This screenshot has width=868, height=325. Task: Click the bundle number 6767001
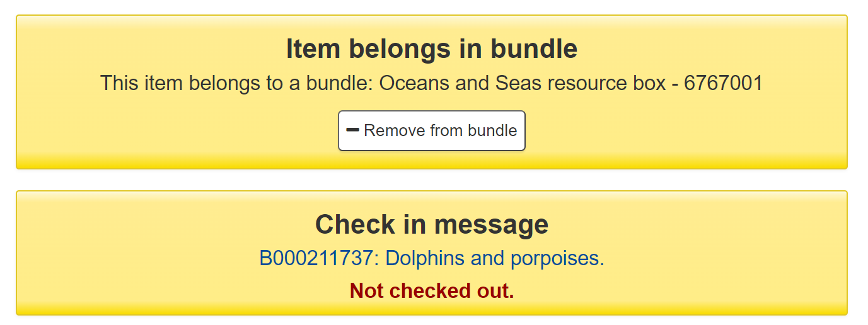(723, 83)
